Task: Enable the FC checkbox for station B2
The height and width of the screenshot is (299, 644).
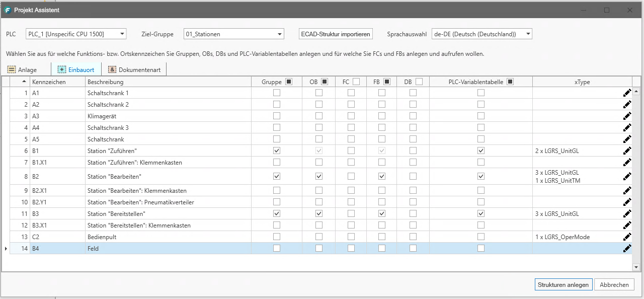Action: (x=351, y=176)
